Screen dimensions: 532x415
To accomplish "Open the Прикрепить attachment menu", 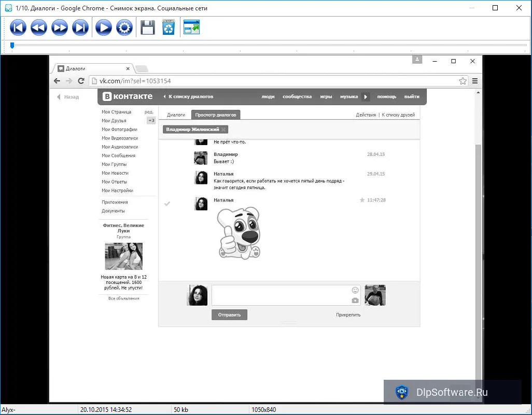I will 348,315.
